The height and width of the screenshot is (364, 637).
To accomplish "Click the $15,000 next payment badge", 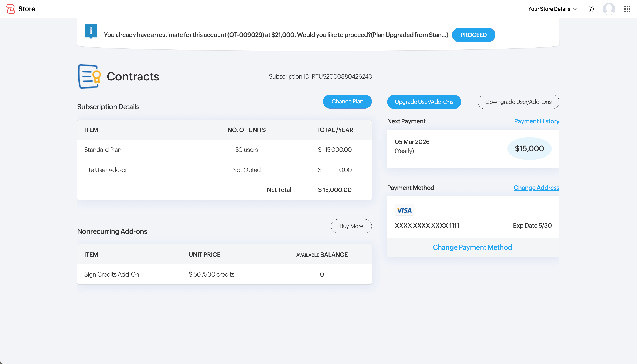I will [x=529, y=148].
